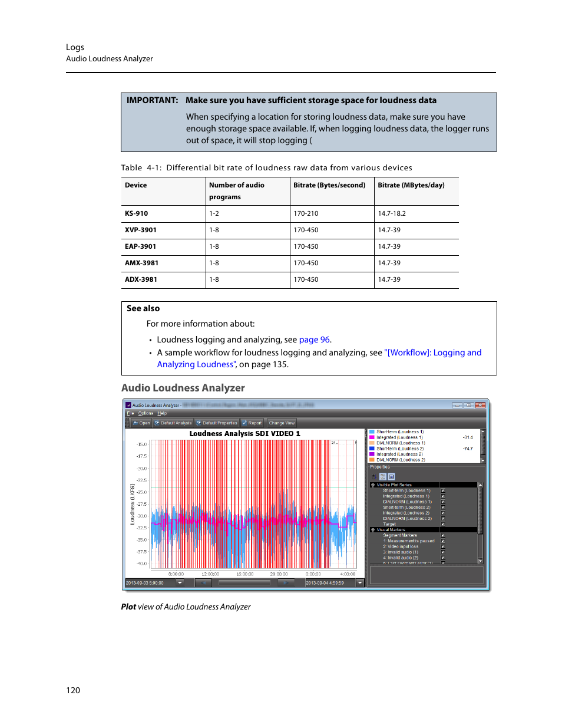The height and width of the screenshot is (728, 562).
Task: Toggle the Video input loss marker checkbox
Action: 443,546
